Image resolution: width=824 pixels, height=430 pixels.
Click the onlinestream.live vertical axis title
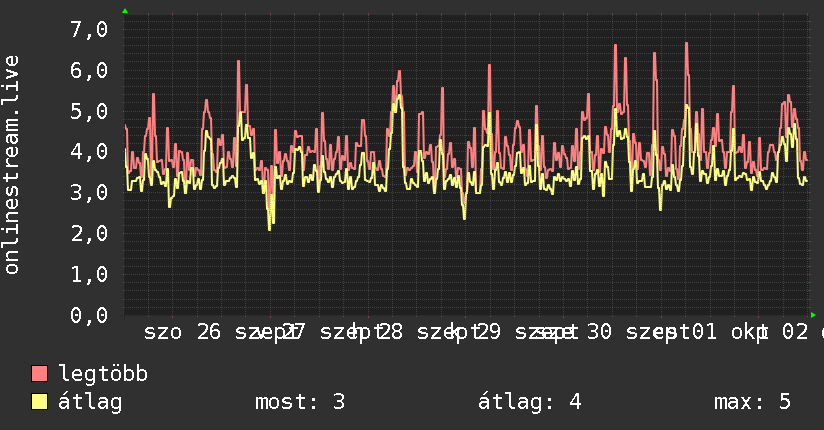[11, 165]
